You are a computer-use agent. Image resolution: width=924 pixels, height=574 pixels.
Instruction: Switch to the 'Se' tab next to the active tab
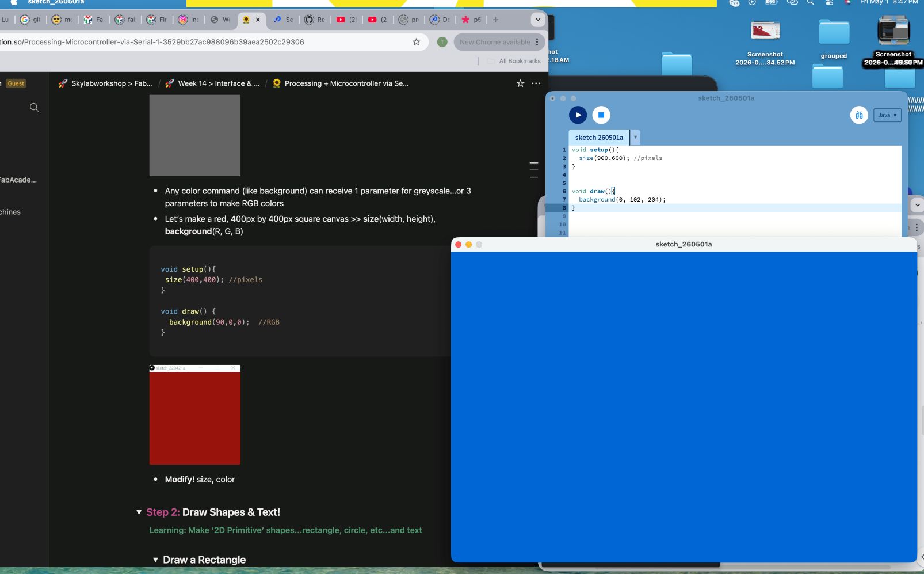click(x=284, y=20)
